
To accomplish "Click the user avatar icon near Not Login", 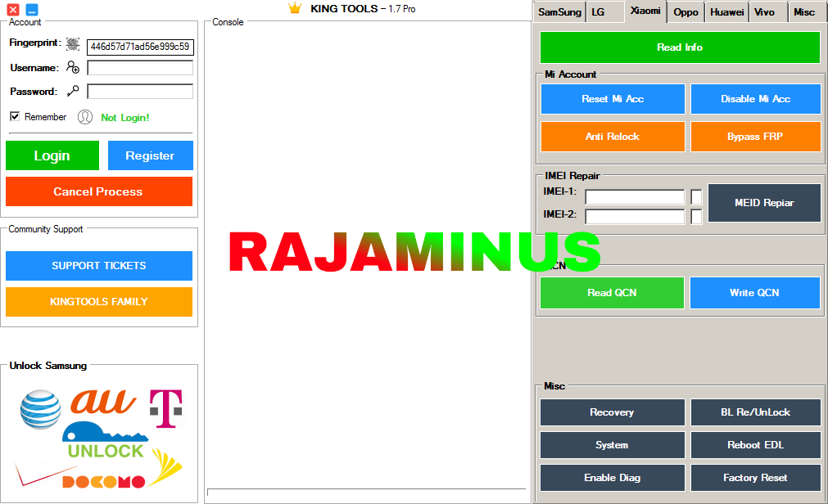I will point(85,117).
